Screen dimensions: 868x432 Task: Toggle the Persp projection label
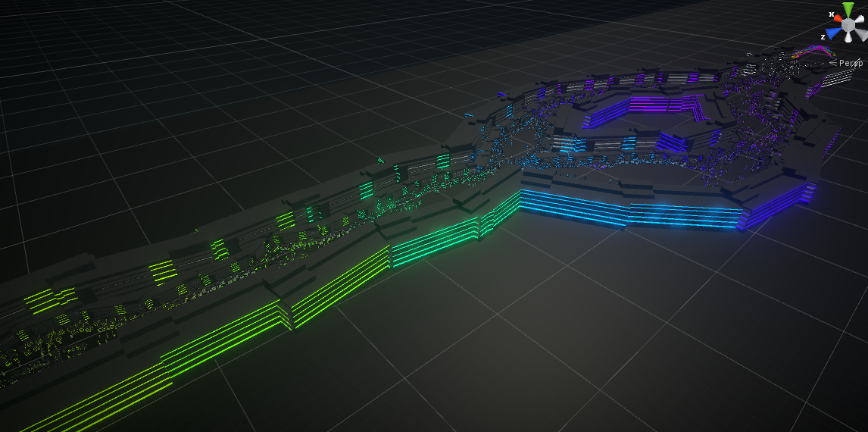(x=846, y=63)
